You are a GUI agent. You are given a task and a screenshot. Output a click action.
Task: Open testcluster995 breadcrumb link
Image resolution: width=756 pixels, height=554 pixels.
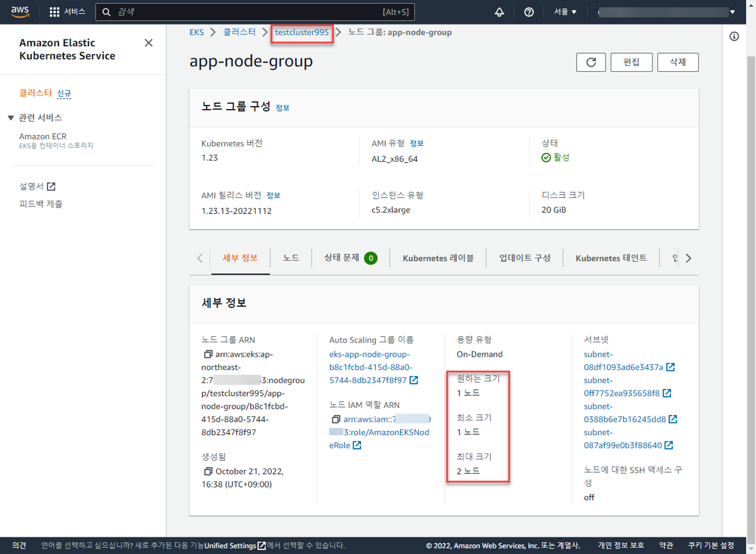[302, 32]
